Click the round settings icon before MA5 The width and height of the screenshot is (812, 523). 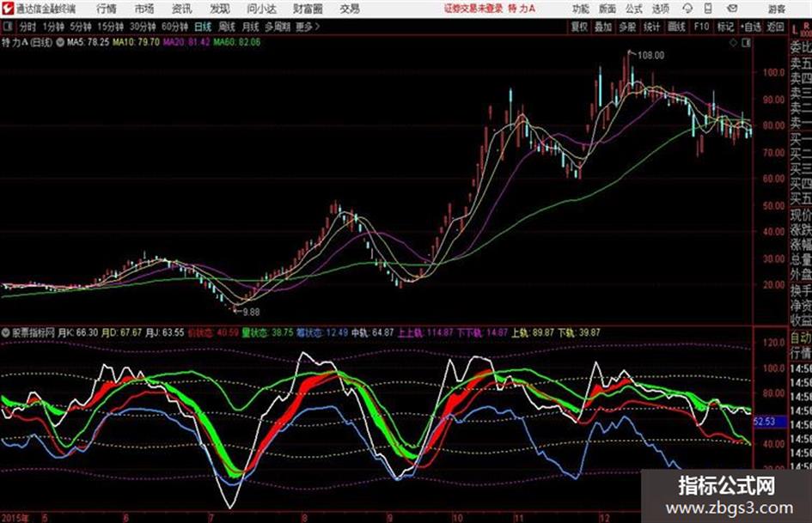pyautogui.click(x=60, y=42)
